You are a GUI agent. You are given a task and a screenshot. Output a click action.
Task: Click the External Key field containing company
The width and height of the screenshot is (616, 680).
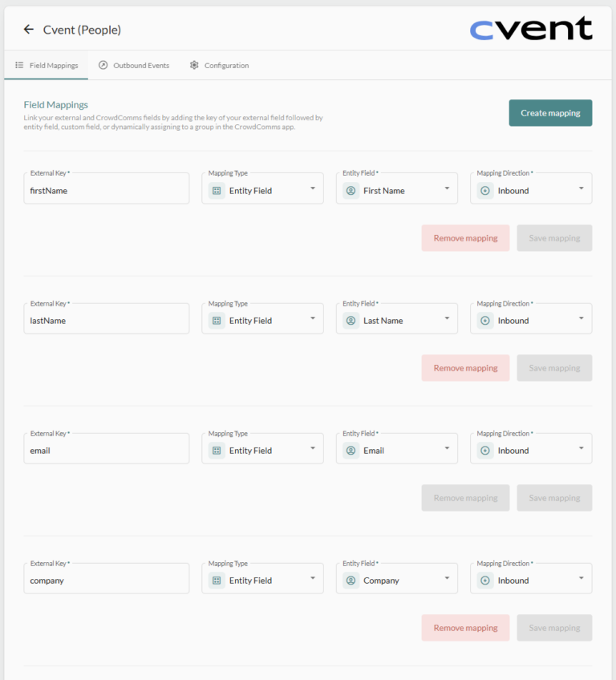coord(107,578)
